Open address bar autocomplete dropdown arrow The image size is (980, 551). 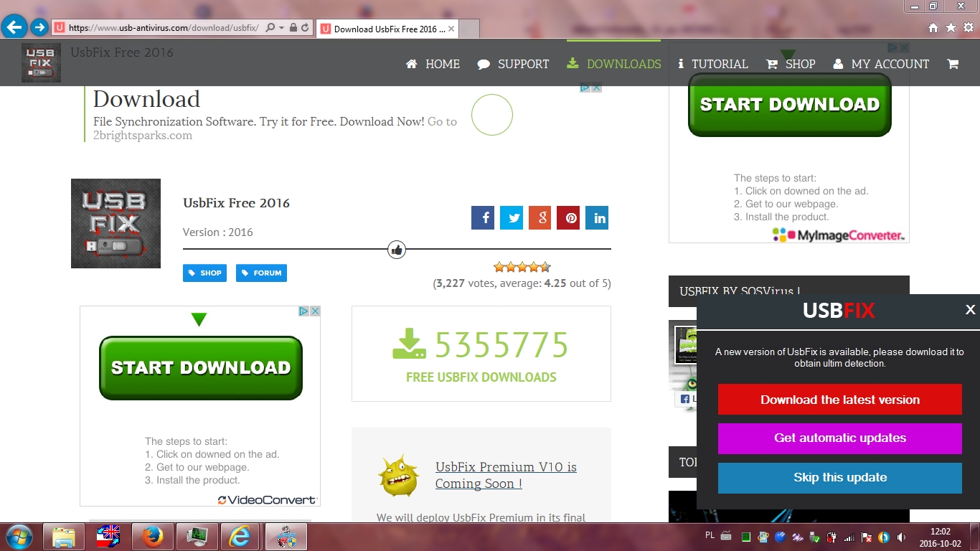click(x=281, y=28)
